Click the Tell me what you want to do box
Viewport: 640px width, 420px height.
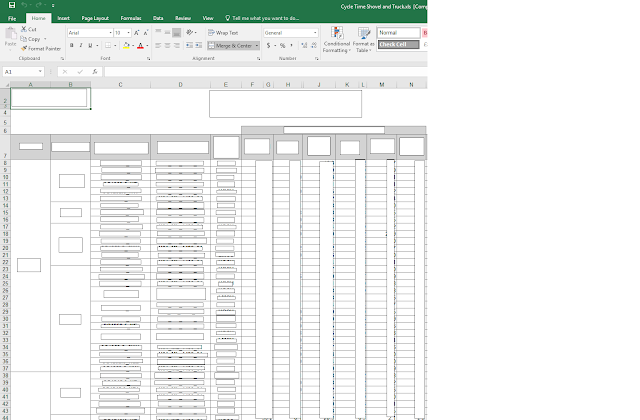262,18
